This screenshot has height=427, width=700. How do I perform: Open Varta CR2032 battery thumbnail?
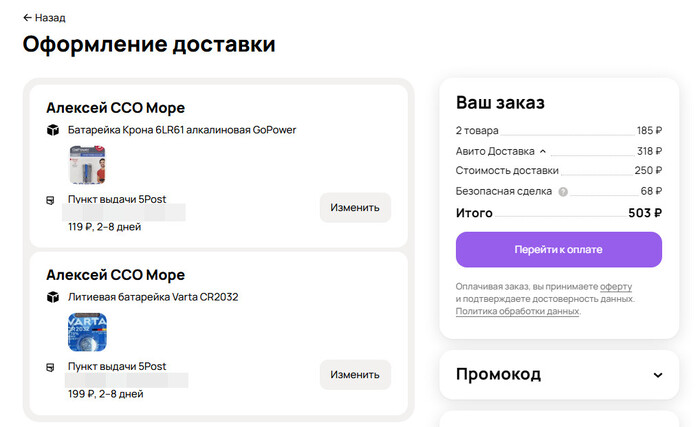point(87,332)
